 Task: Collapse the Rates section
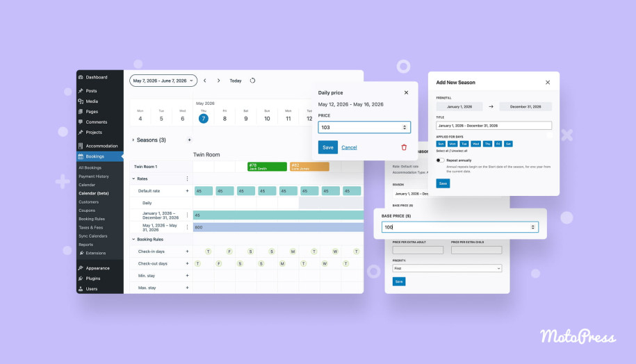(133, 179)
